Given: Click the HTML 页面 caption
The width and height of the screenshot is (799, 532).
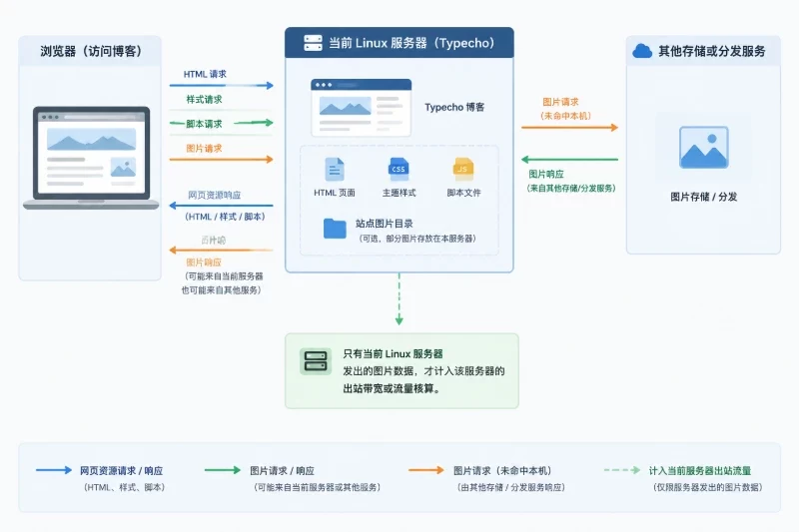Looking at the screenshot, I should click(335, 193).
